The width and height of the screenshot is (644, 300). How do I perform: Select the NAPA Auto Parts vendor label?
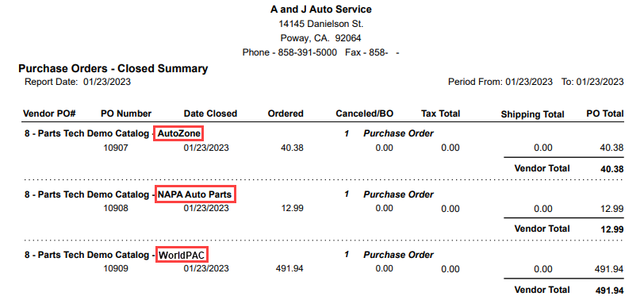coord(195,194)
